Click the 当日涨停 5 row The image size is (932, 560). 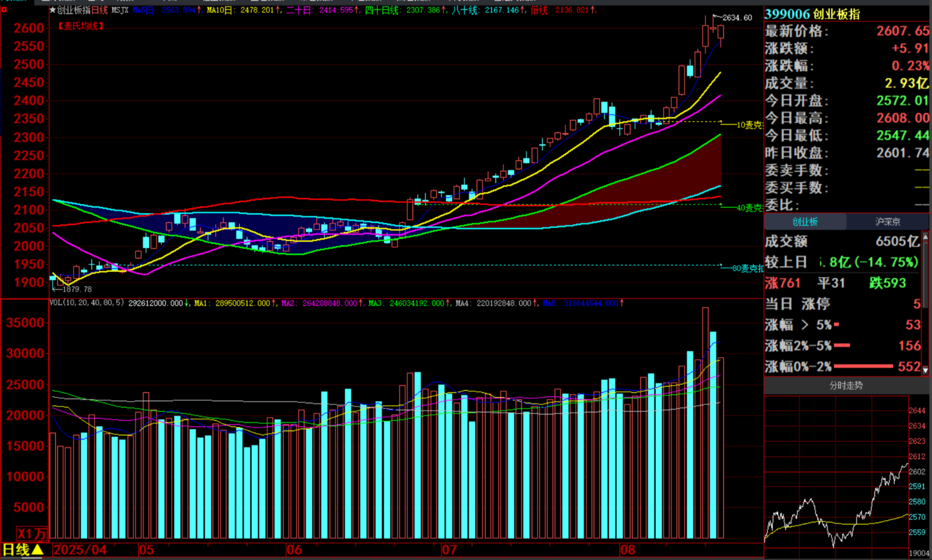pyautogui.click(x=842, y=304)
